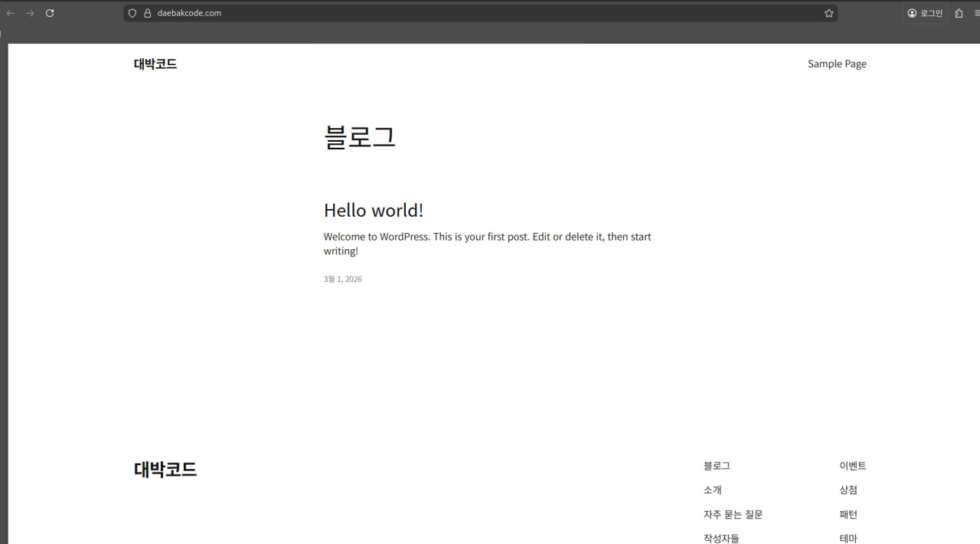Select 블로그 in the footer navigation
Viewport: 980px width, 544px height.
[x=716, y=465]
